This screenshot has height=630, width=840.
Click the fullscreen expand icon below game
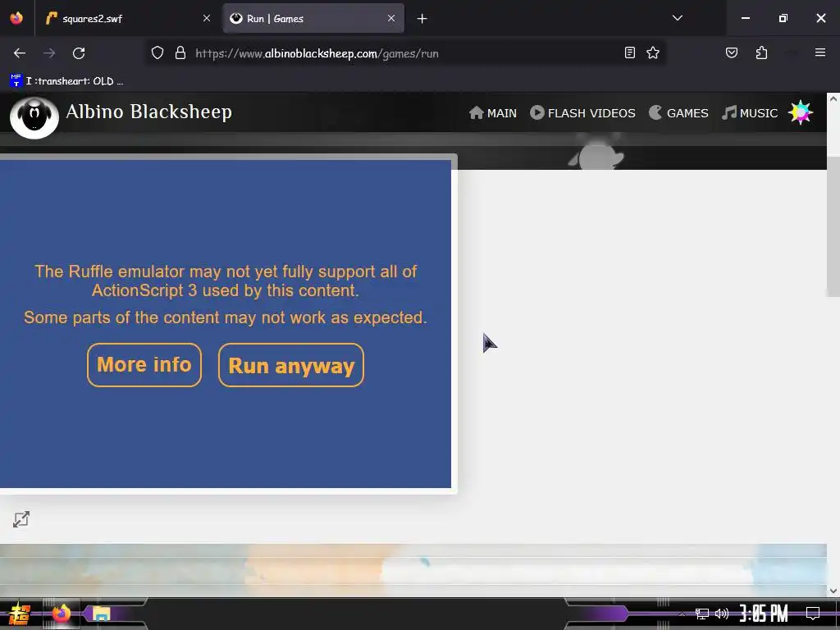(21, 518)
